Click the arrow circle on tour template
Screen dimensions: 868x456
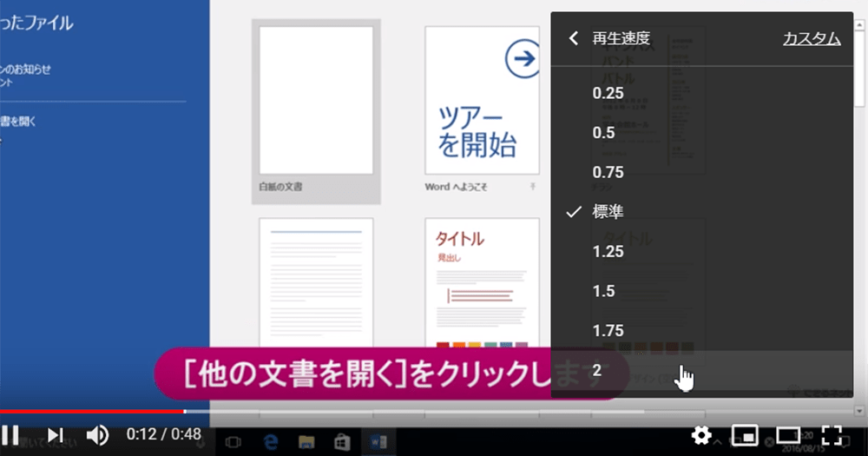[523, 58]
